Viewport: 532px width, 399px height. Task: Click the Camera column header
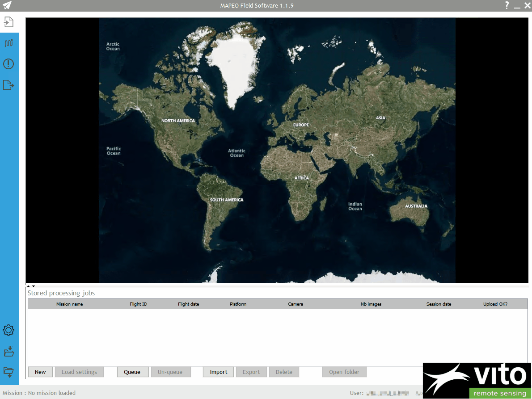click(x=295, y=304)
